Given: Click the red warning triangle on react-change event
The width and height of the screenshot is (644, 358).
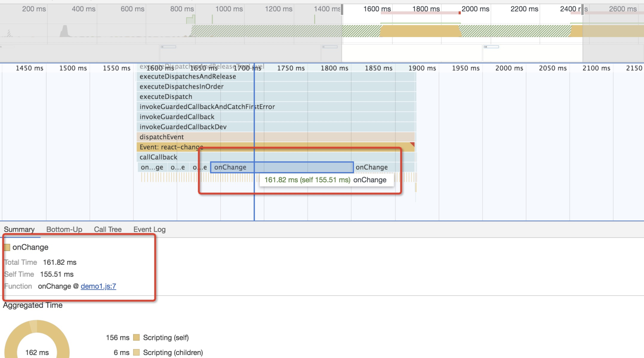Looking at the screenshot, I should [x=412, y=144].
